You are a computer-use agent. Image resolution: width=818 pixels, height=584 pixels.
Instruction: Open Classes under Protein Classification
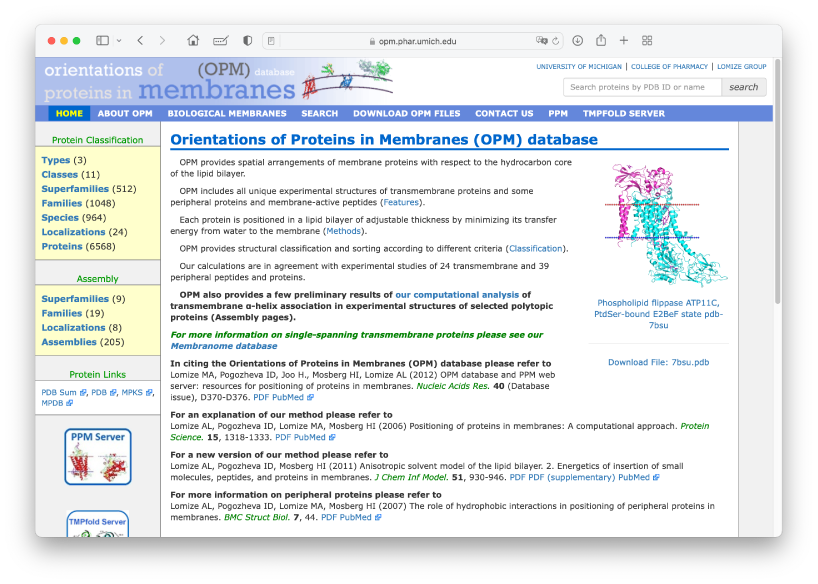click(x=59, y=174)
